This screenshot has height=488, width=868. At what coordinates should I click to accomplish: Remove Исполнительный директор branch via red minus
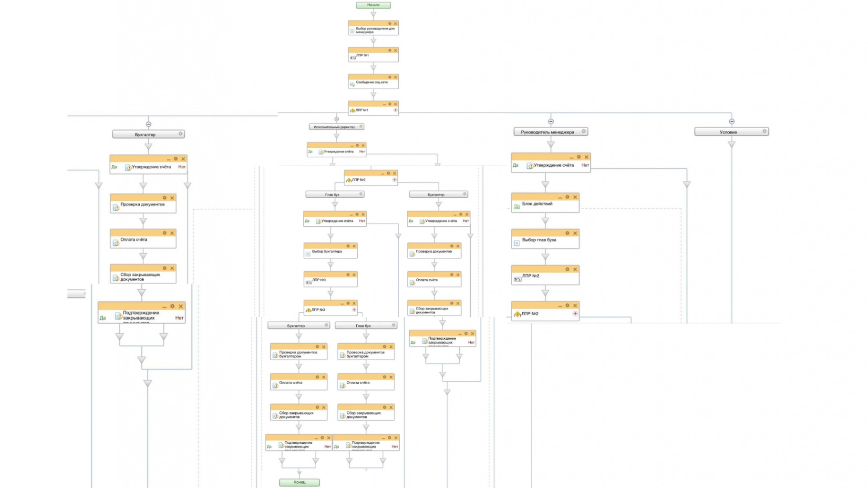(337, 119)
